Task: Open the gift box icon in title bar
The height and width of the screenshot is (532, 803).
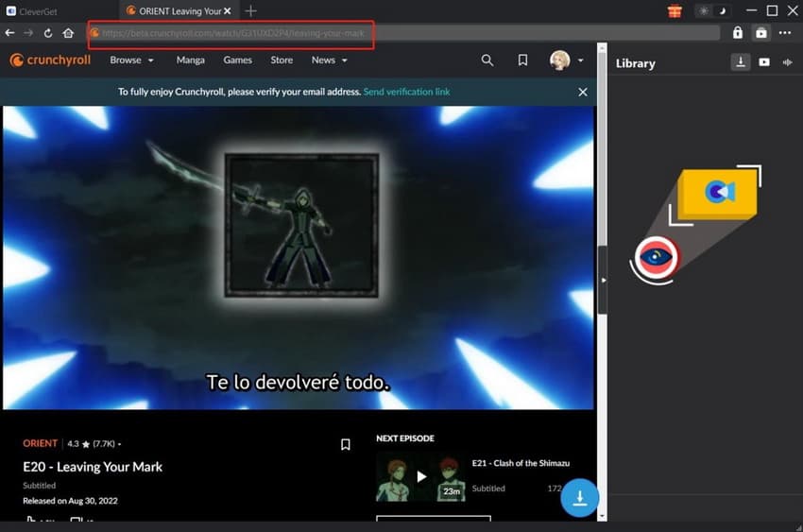Action: click(675, 11)
